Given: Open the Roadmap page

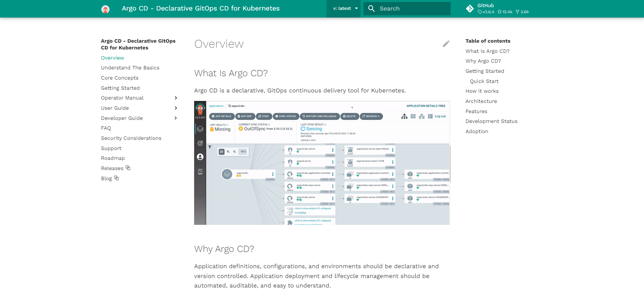Looking at the screenshot, I should click(x=113, y=158).
